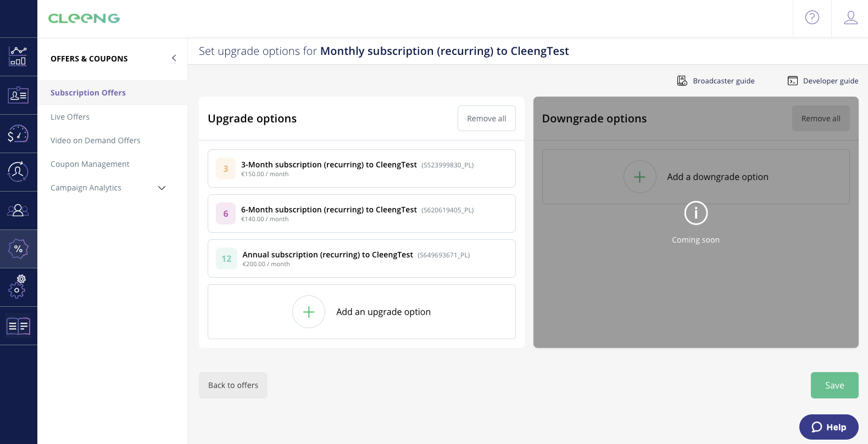Open the gears settings sidebar icon
The image size is (868, 444).
pyautogui.click(x=18, y=287)
